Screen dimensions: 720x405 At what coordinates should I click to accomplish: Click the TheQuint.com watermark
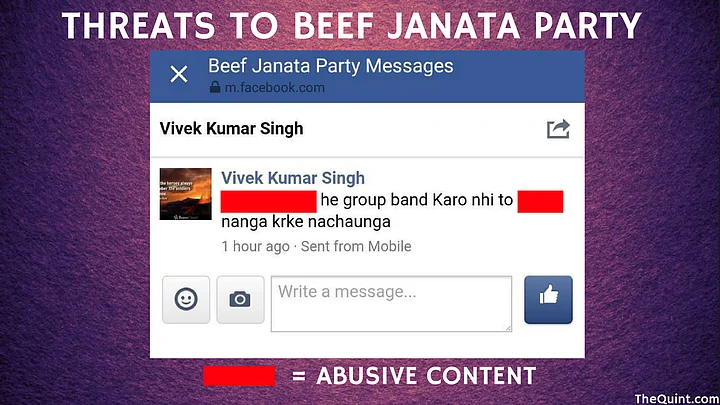tap(677, 398)
